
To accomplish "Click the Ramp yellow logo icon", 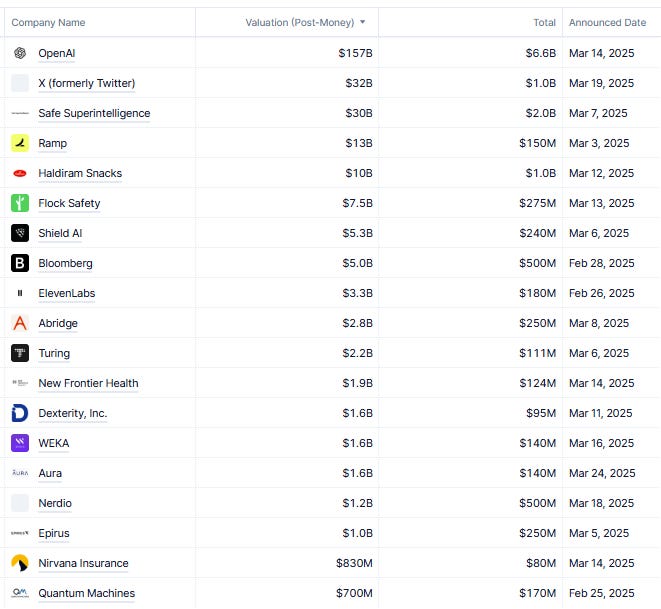I will click(20, 143).
